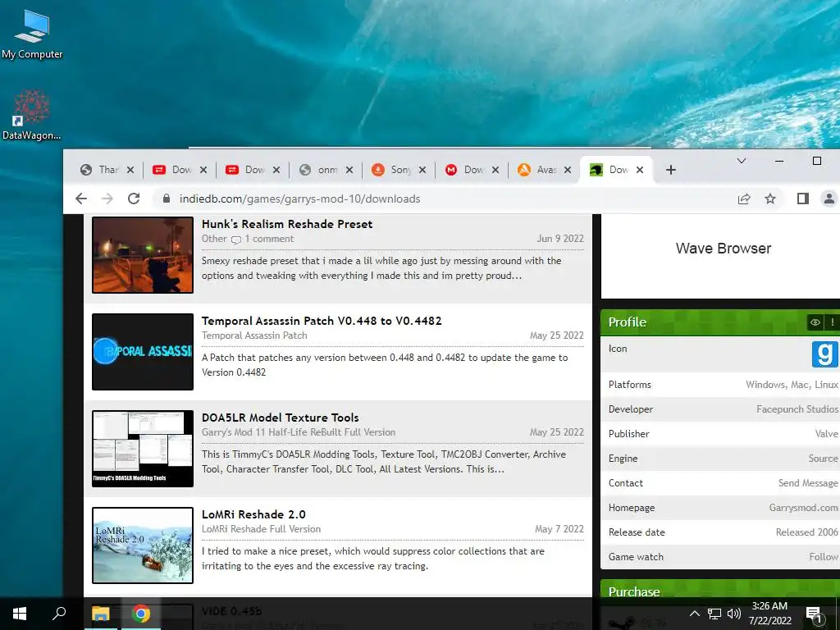Click 'Temporal Assassin Patch' category subtitle
Image resolution: width=840 pixels, height=630 pixels.
click(x=254, y=336)
